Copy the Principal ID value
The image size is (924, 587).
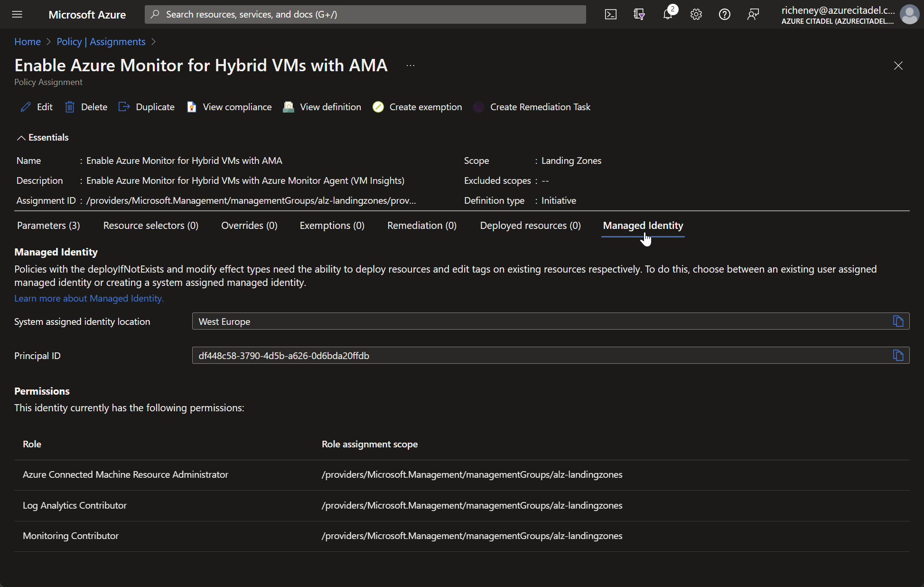[x=897, y=355]
